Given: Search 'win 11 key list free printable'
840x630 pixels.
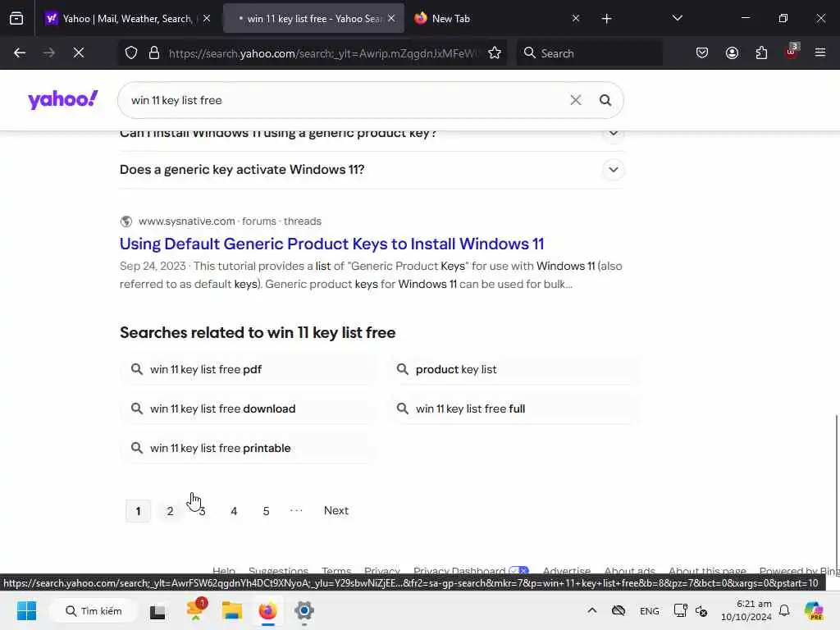Looking at the screenshot, I should [249, 449].
